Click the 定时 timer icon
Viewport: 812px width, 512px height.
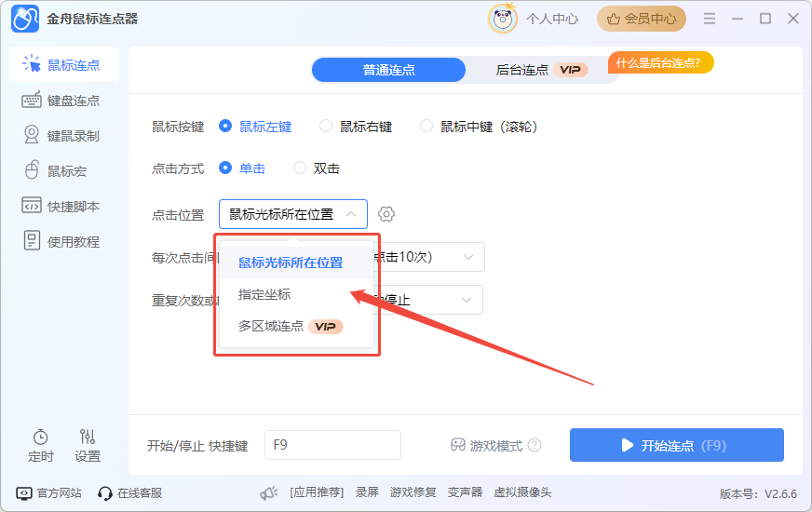pos(40,438)
